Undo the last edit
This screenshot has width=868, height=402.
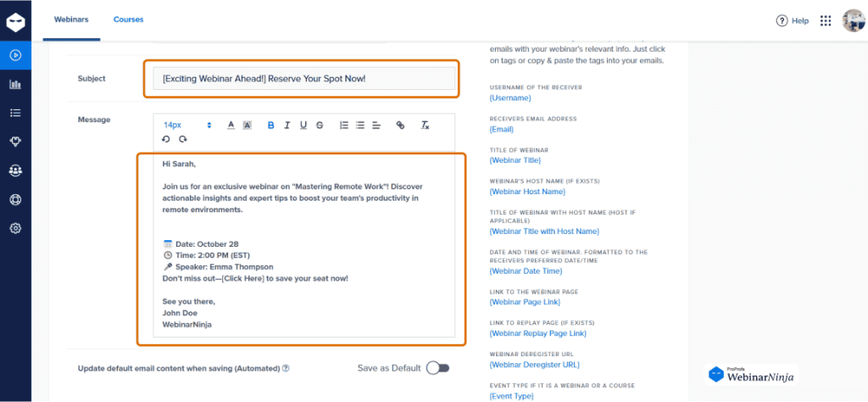coord(165,140)
